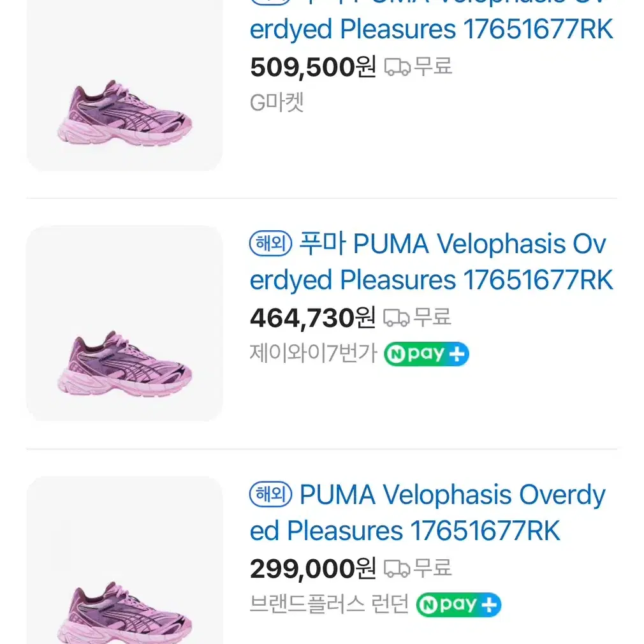Select the 브랜드플러스 런던 seller name
Viewport: 644px width, 644px height.
pos(329,604)
